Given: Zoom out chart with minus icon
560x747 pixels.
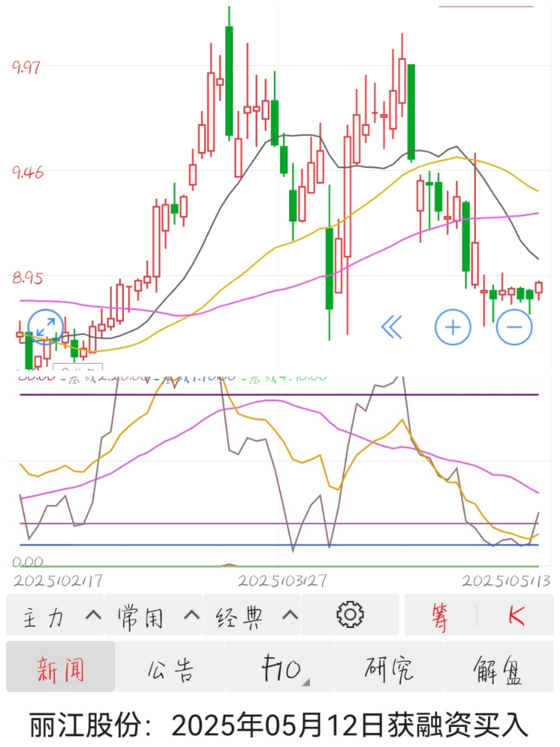Looking at the screenshot, I should 514,327.
